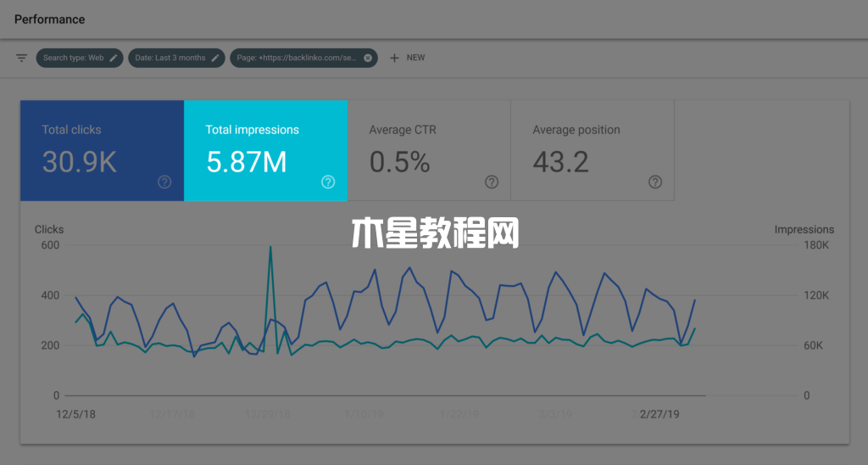This screenshot has height=465, width=868.
Task: Click the 2/27/19 date label
Action: point(659,414)
